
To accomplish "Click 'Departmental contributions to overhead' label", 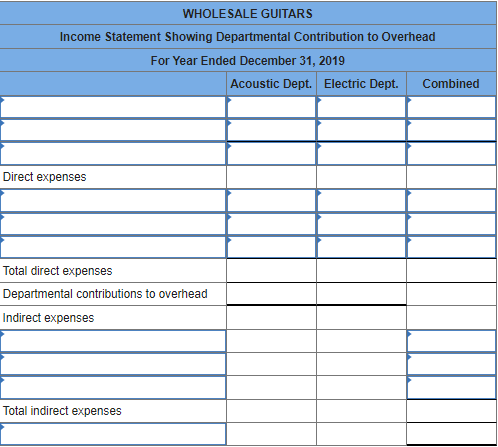I will 105,294.
